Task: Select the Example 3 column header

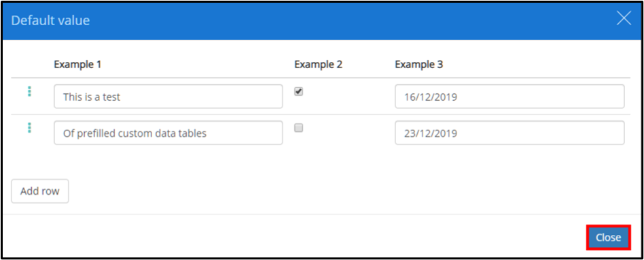Action: click(419, 65)
